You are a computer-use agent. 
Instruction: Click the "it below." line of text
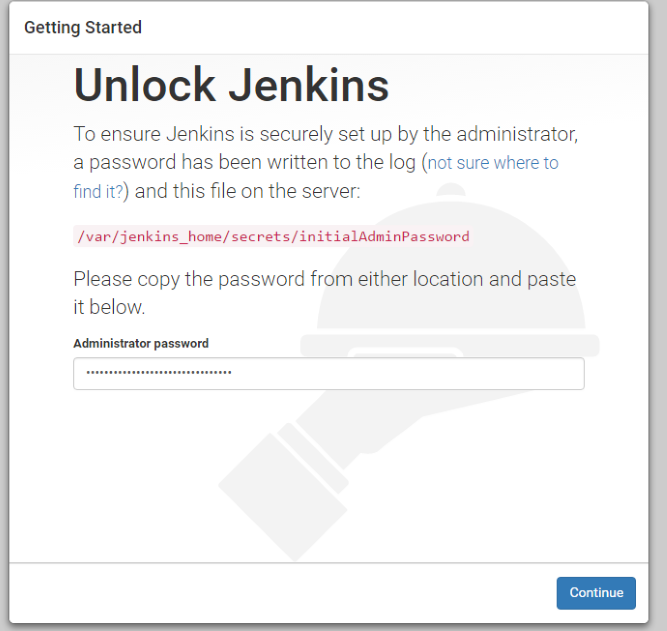click(x=109, y=307)
